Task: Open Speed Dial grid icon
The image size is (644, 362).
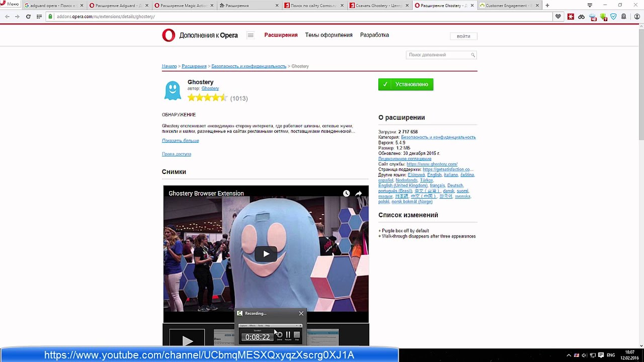Action: [x=39, y=17]
